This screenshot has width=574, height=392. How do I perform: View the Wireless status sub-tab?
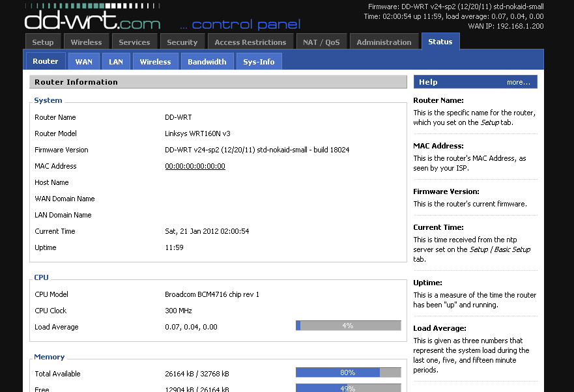coord(155,61)
